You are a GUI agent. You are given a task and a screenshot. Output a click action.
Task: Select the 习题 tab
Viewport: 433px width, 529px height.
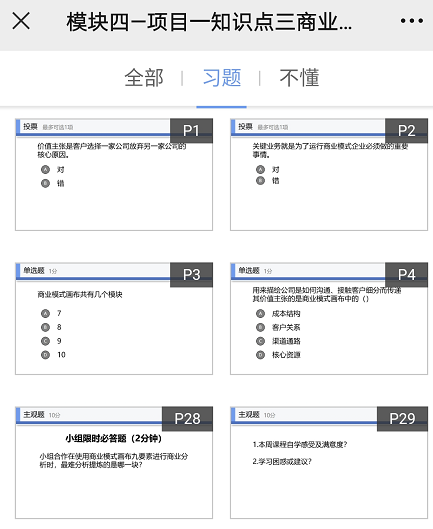click(x=222, y=78)
